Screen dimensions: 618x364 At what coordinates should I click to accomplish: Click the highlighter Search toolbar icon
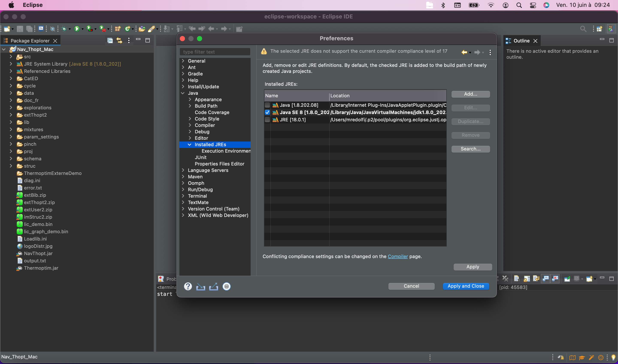pyautogui.click(x=151, y=29)
